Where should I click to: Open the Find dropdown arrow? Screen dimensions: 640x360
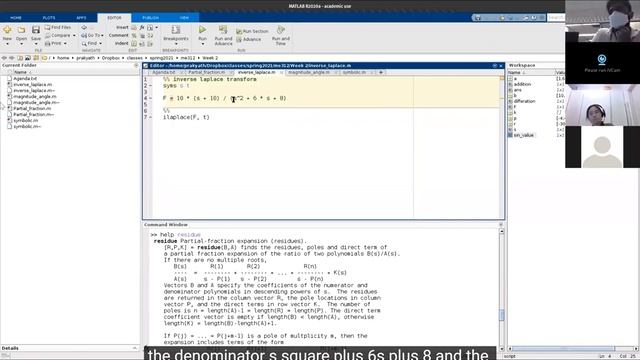click(x=100, y=43)
